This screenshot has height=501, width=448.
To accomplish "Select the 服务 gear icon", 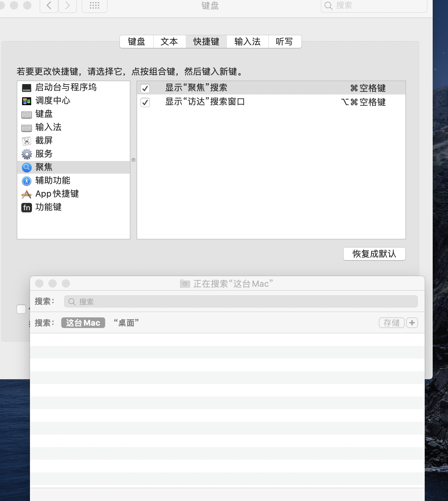I will (27, 154).
